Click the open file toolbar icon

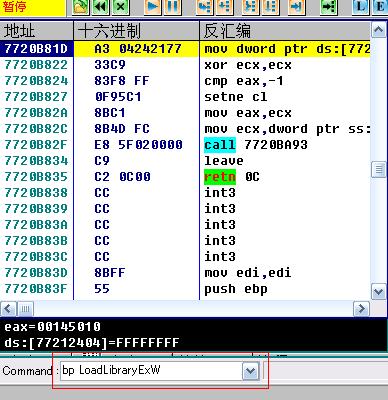(x=81, y=7)
